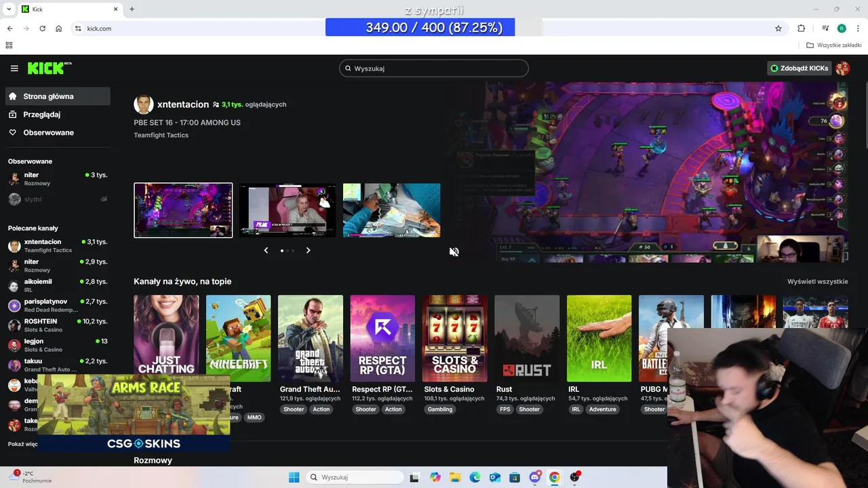Unmute the featured stream preview
The image size is (868, 488).
[x=454, y=252]
